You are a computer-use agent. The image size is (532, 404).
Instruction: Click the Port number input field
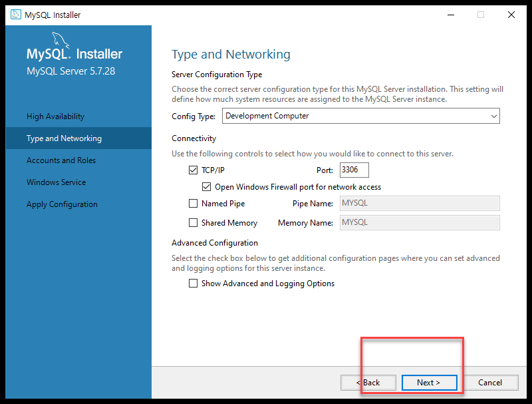coord(354,170)
